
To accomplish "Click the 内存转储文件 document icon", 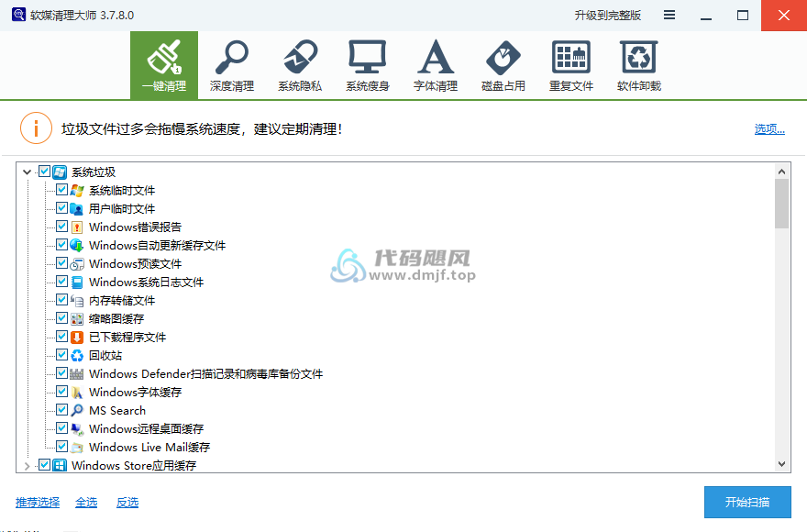I will click(x=77, y=301).
